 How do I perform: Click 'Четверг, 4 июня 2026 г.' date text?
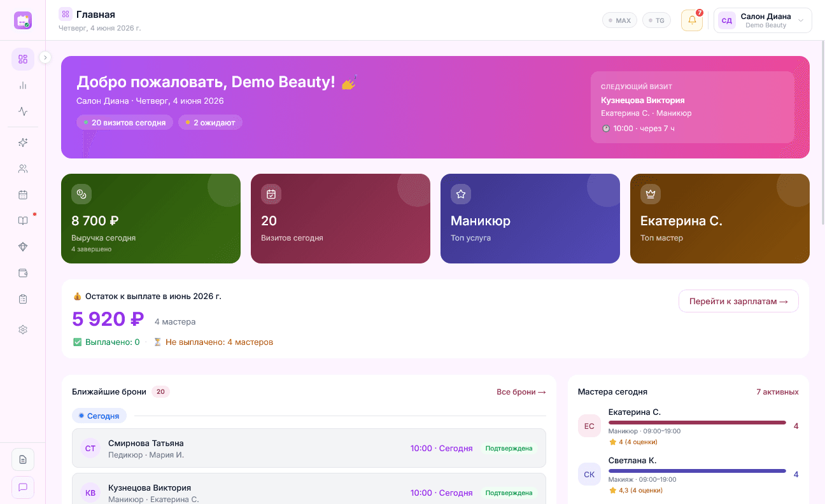coord(100,28)
